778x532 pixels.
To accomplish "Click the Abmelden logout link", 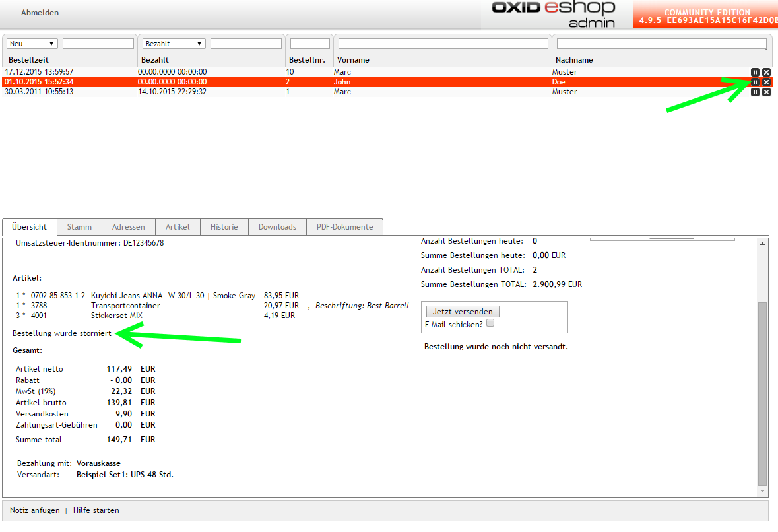I will point(40,13).
